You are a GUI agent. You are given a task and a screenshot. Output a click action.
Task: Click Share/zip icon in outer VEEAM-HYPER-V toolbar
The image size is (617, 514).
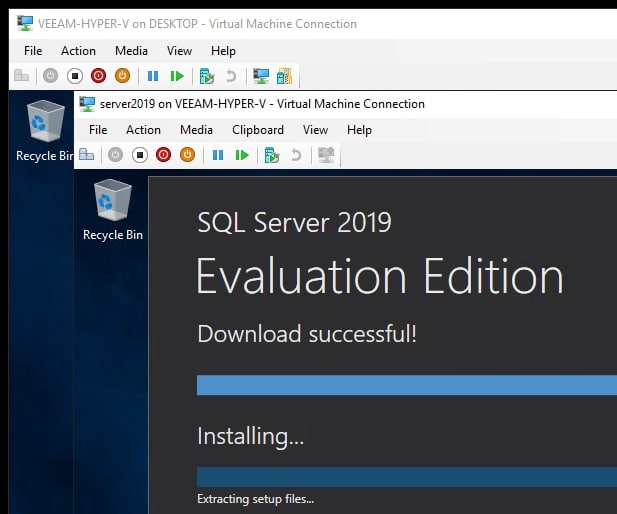[x=284, y=76]
